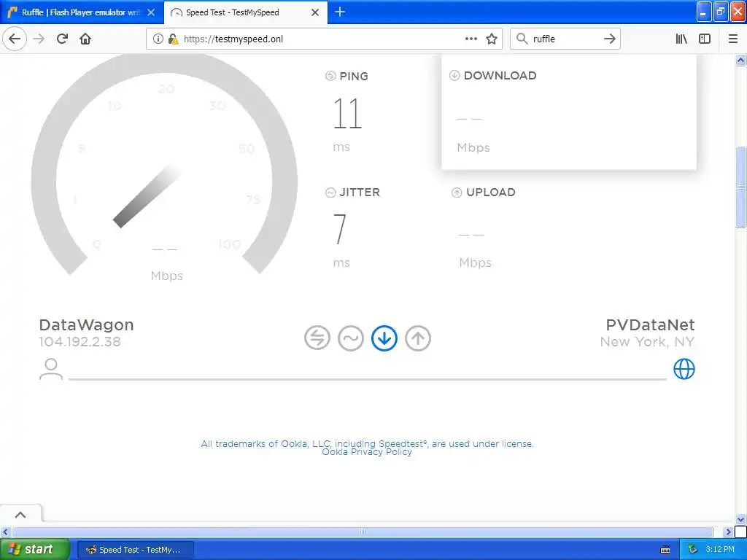747x560 pixels.
Task: Click the upload arrow stage icon
Action: click(x=418, y=338)
